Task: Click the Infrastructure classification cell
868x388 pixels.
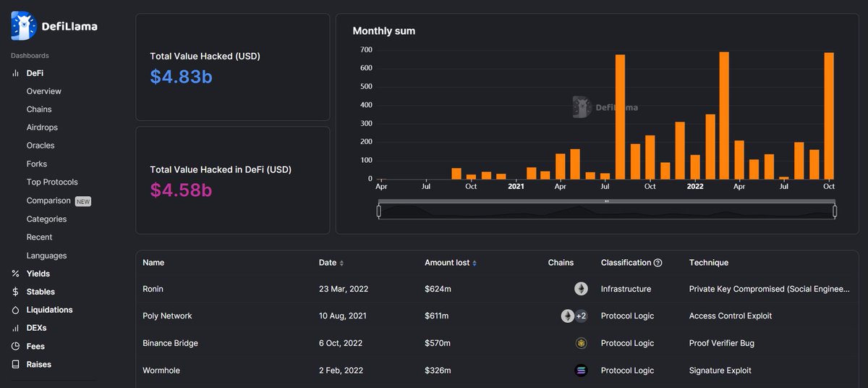Action: (x=626, y=289)
